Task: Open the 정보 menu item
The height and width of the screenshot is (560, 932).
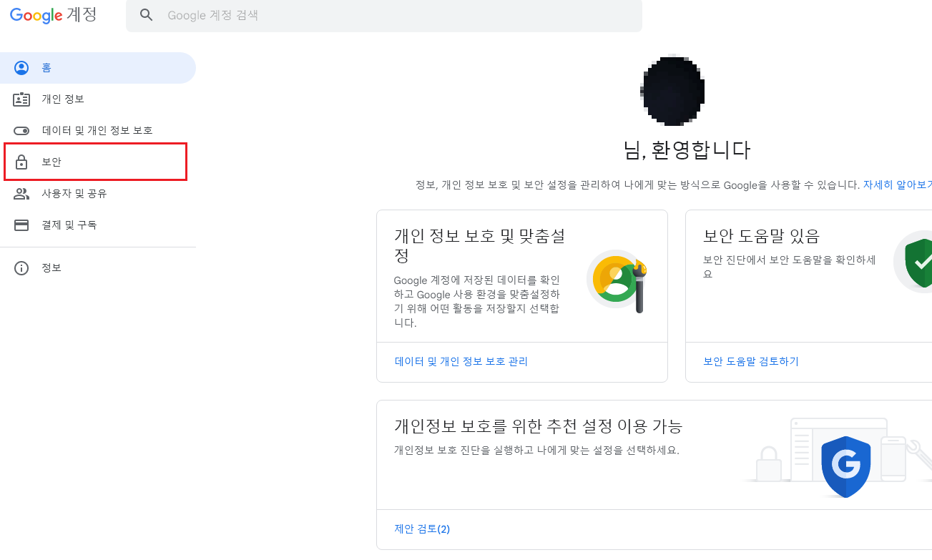Action: click(98, 268)
